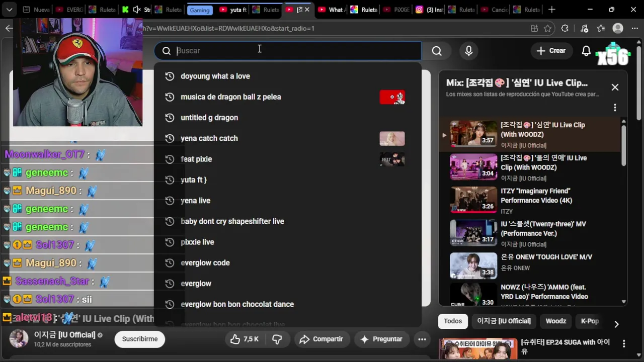Close the Mix playlist panel
Image resolution: width=644 pixels, height=362 pixels.
615,87
